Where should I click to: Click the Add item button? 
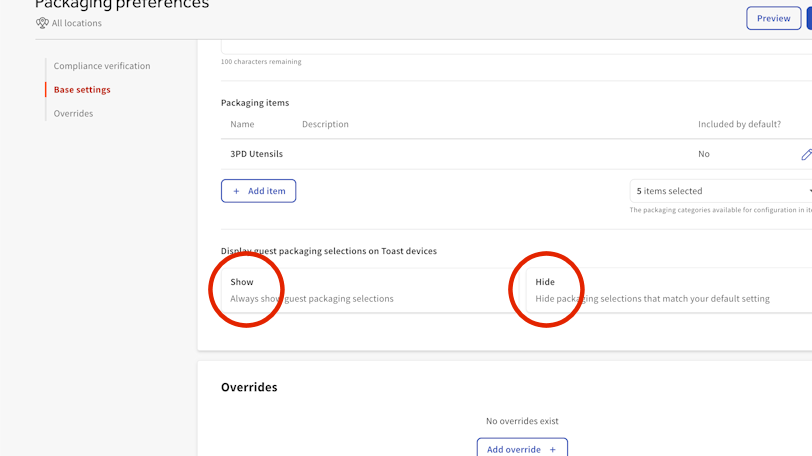pos(258,191)
